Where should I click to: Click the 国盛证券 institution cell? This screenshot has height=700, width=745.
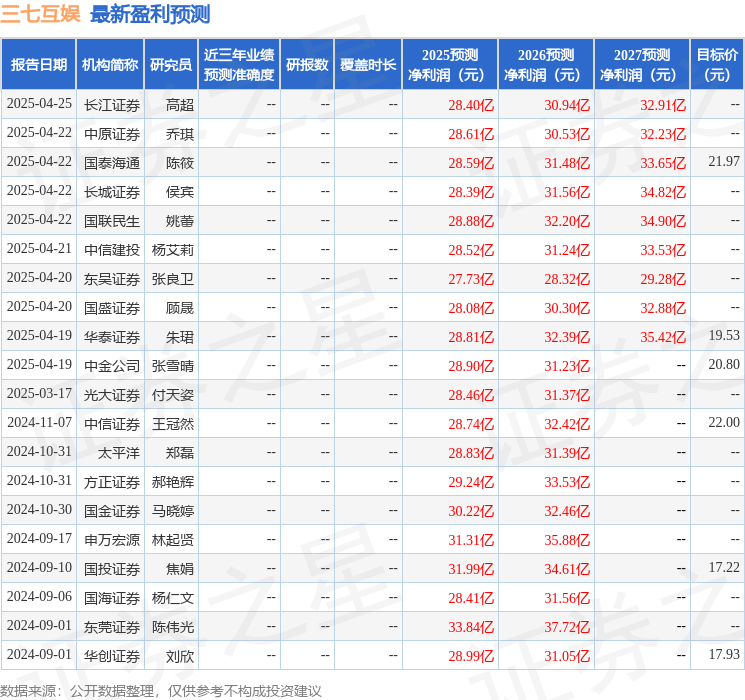click(112, 308)
